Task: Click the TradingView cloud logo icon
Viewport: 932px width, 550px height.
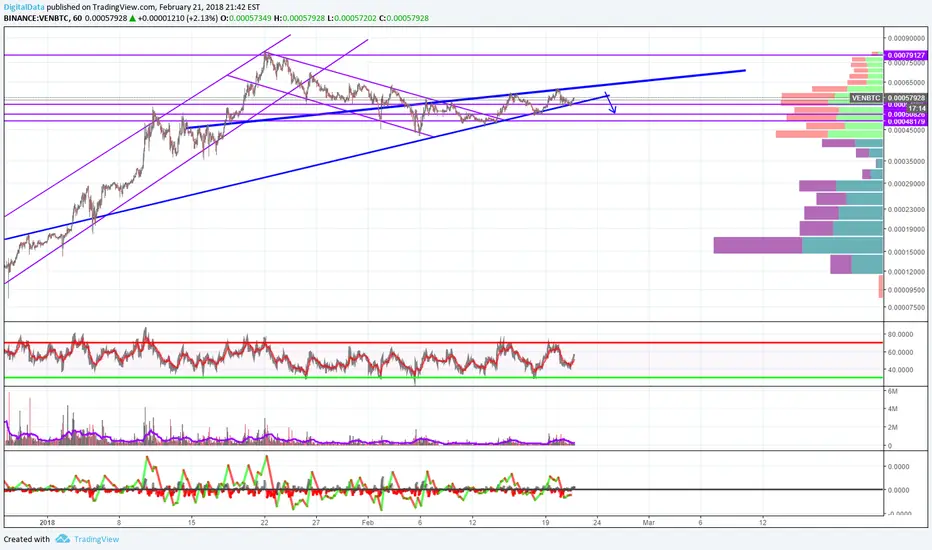Action: pos(62,539)
